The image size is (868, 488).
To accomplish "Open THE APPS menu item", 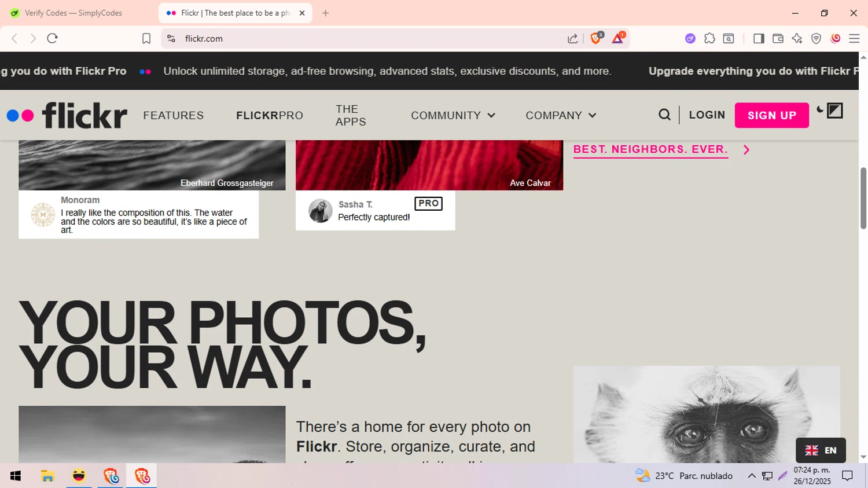I will (351, 115).
